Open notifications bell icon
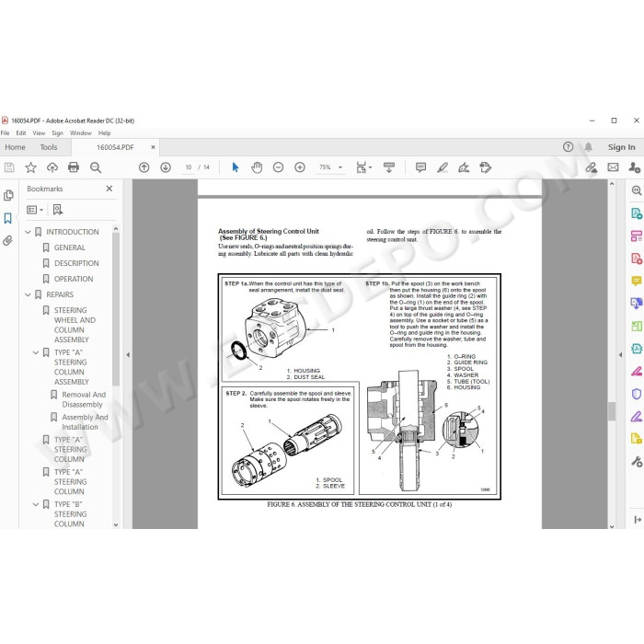 (588, 147)
